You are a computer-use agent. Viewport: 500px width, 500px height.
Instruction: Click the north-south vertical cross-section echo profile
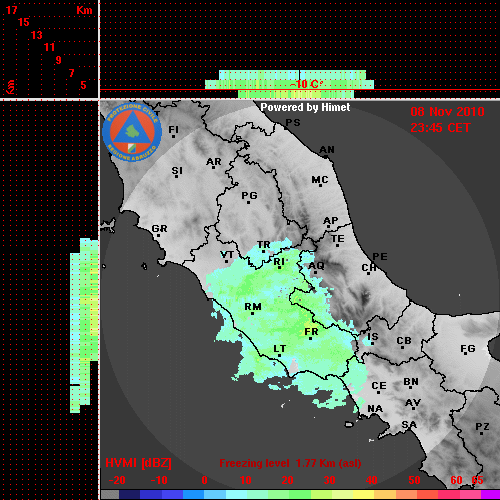[x=84, y=325]
